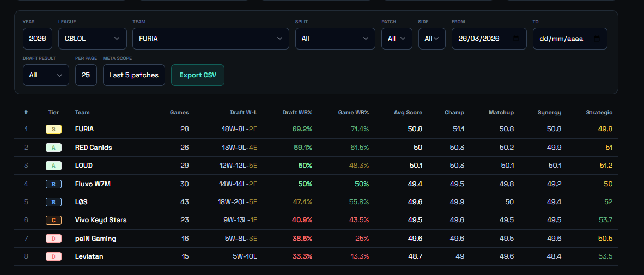This screenshot has width=644, height=275.
Task: Open calendar picker in From date field
Action: click(517, 39)
